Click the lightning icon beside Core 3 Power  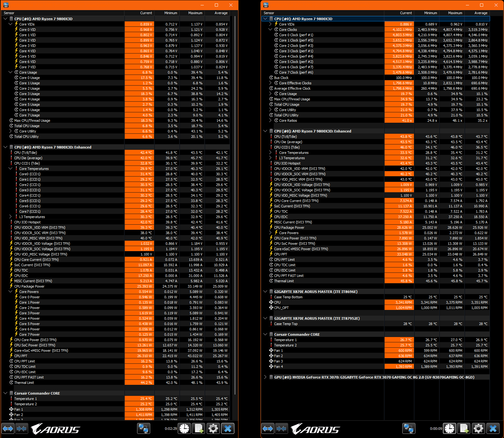tap(16, 313)
